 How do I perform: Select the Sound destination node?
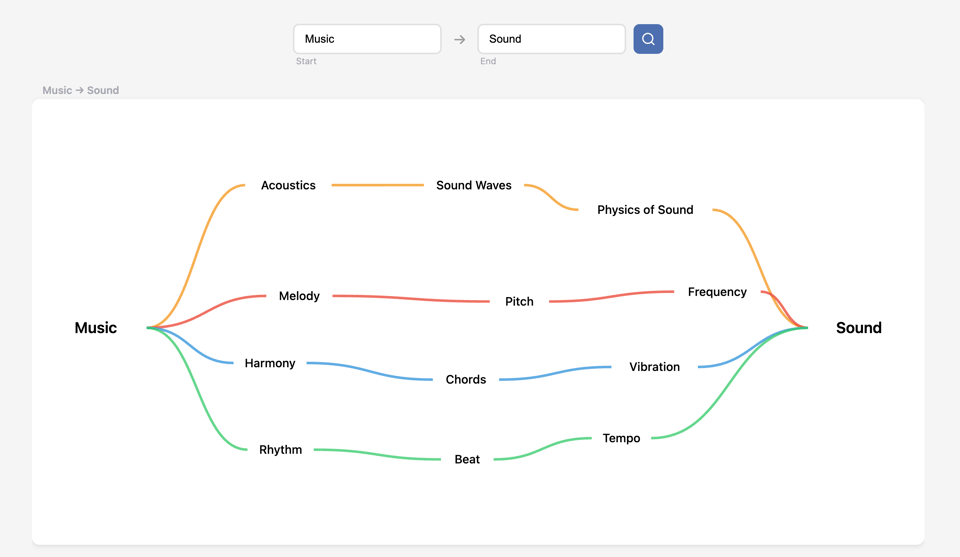click(x=858, y=328)
